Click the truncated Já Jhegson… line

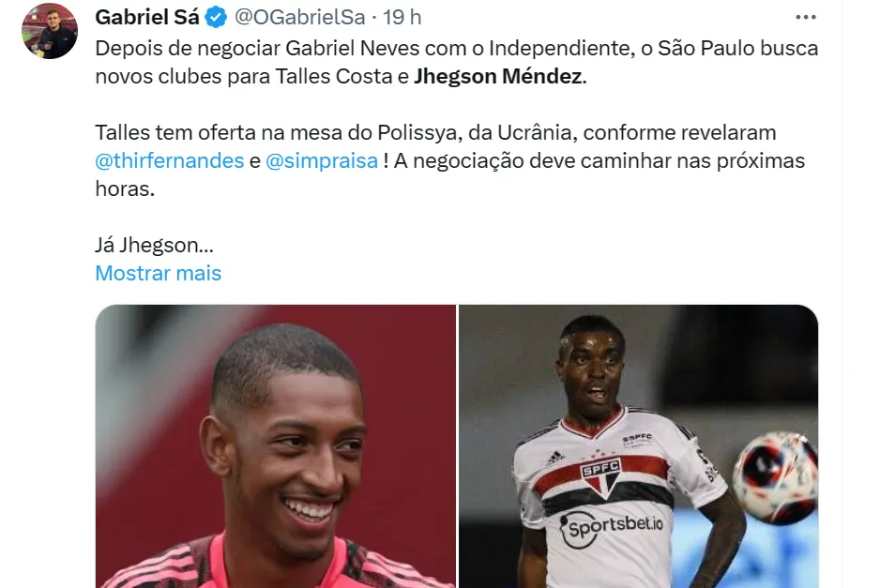click(x=155, y=245)
